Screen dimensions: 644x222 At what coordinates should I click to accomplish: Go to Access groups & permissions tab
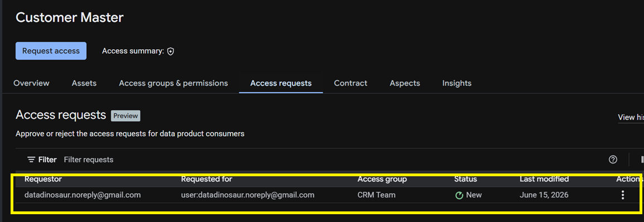point(173,83)
